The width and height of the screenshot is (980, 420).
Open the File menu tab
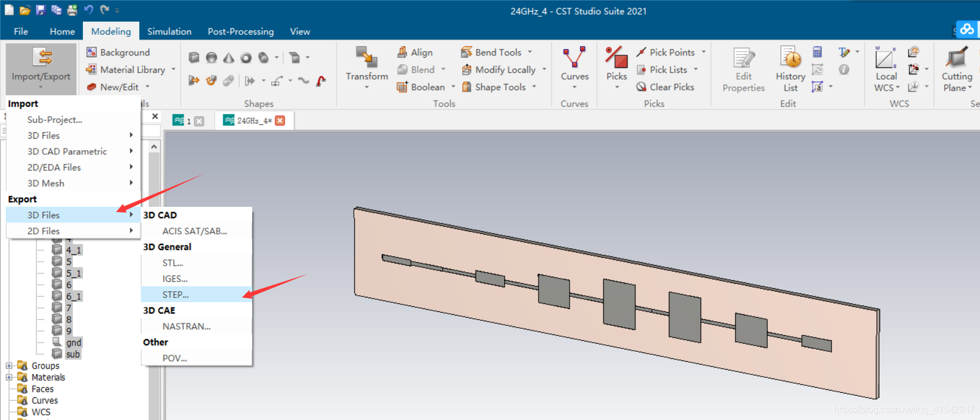21,31
